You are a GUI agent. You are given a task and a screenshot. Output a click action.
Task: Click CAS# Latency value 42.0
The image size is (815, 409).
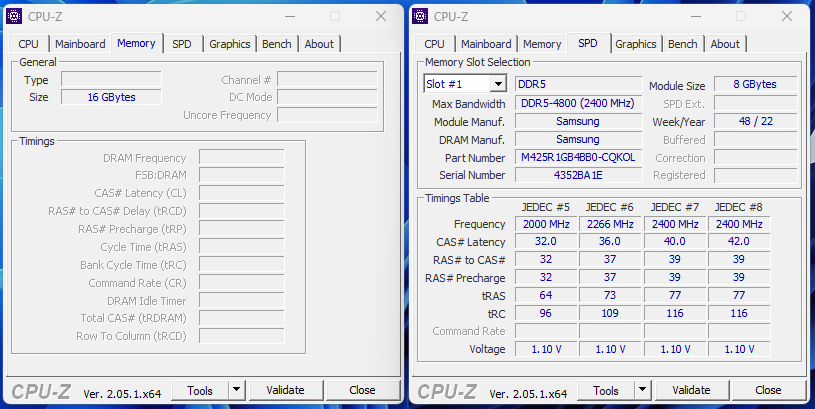point(739,242)
